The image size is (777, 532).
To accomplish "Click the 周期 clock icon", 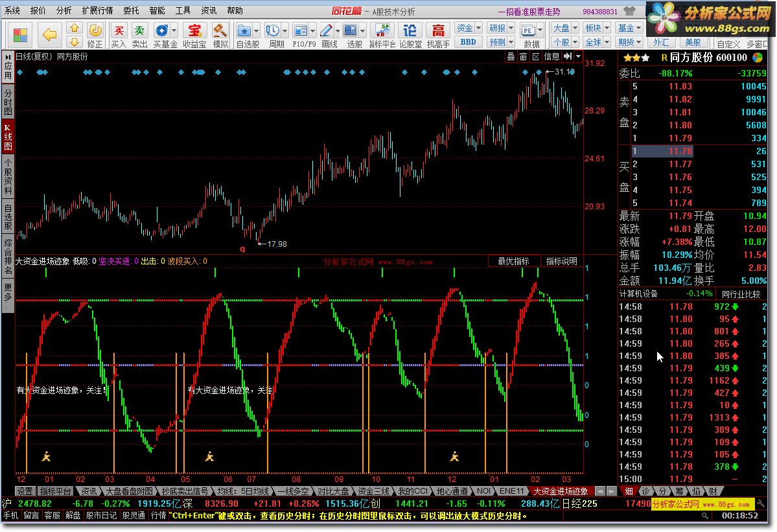I will pyautogui.click(x=272, y=30).
